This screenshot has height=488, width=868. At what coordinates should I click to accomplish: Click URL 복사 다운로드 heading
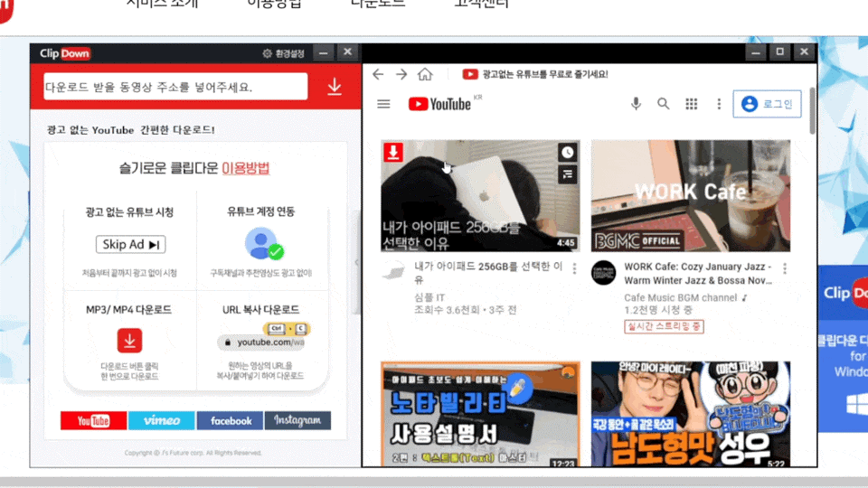[x=260, y=310]
